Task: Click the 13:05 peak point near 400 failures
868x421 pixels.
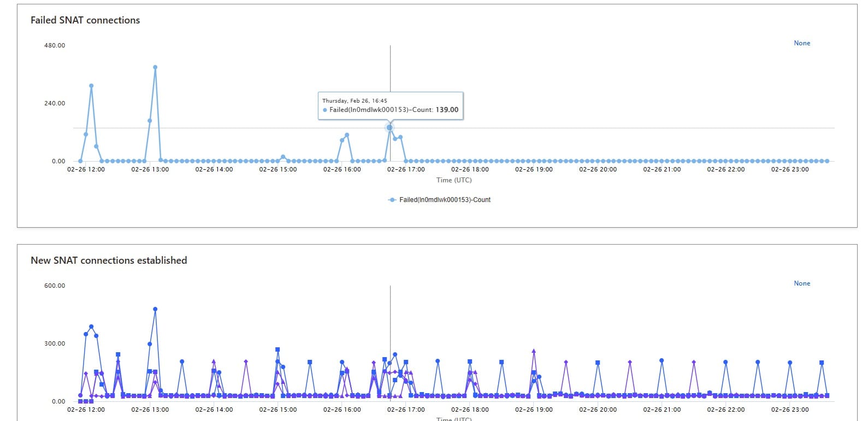Action: pyautogui.click(x=155, y=68)
